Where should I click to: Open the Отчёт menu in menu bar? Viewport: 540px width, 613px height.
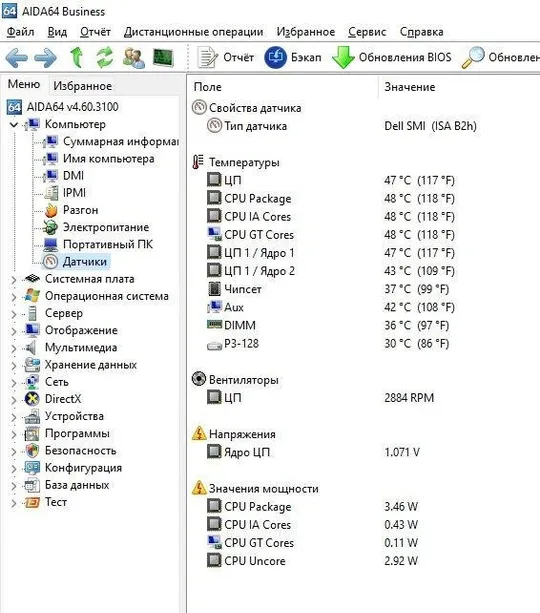point(95,32)
